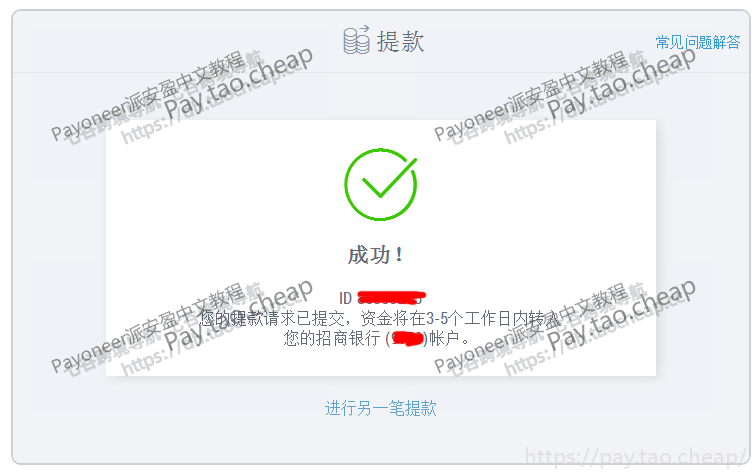Click the coin stack withdrawal icon
The image size is (755, 472).
pos(356,39)
